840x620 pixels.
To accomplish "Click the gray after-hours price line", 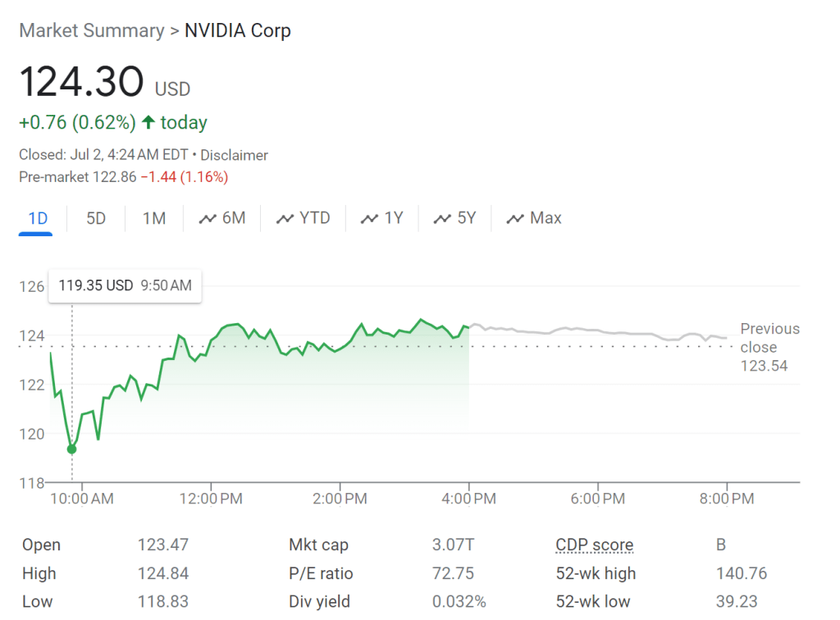I will point(599,331).
